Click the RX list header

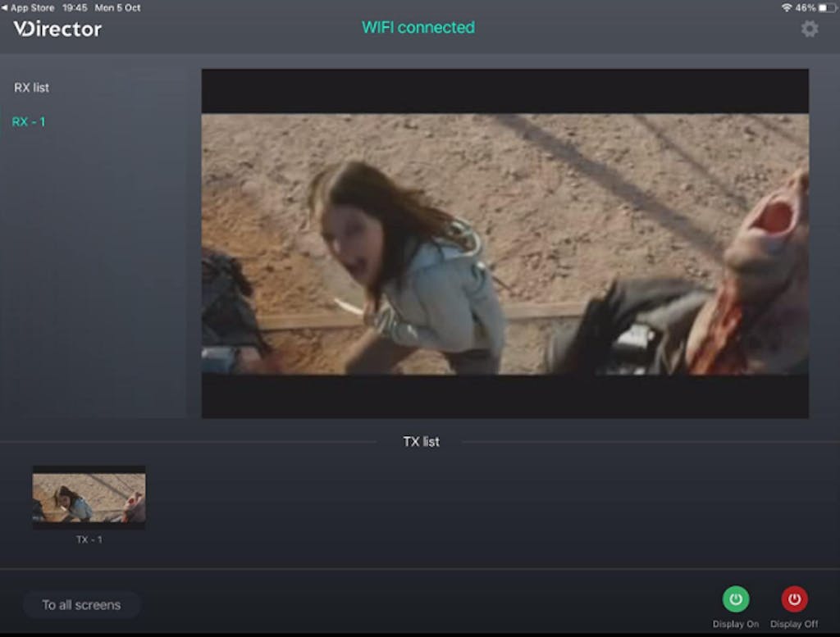point(32,88)
